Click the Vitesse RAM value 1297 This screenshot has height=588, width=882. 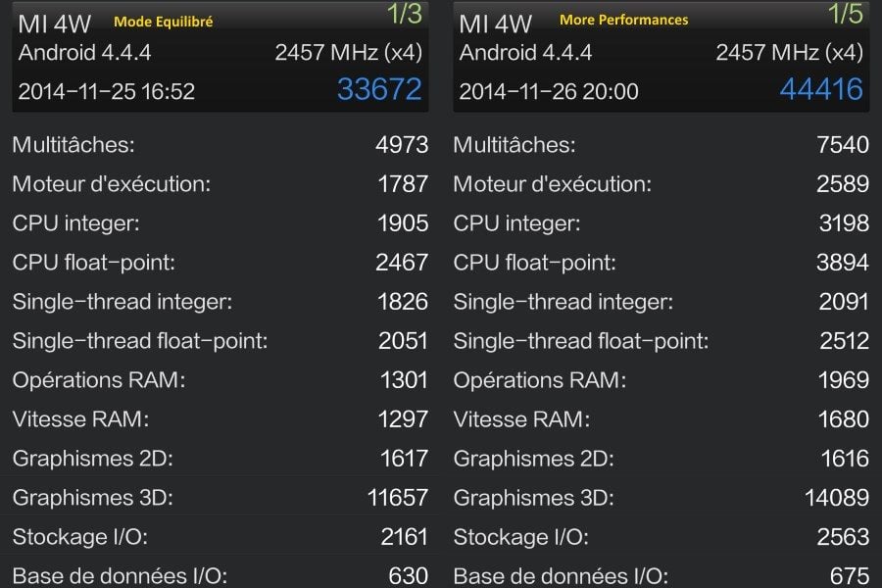(403, 419)
